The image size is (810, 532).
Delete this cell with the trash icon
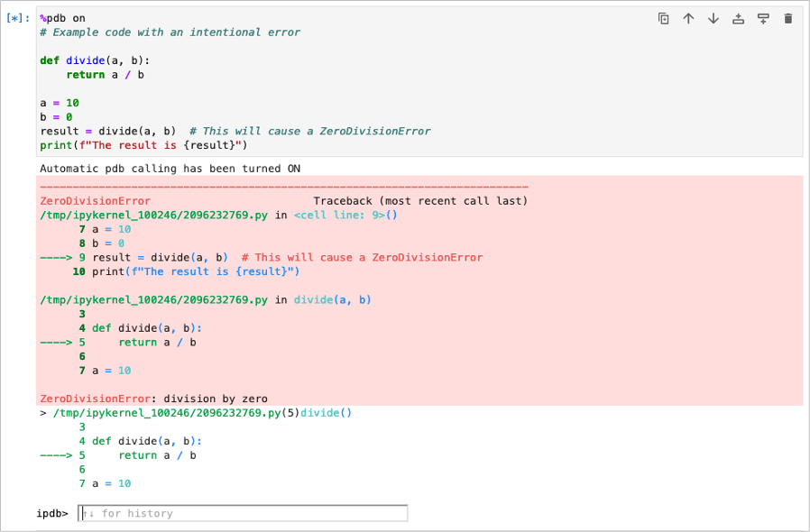point(787,18)
